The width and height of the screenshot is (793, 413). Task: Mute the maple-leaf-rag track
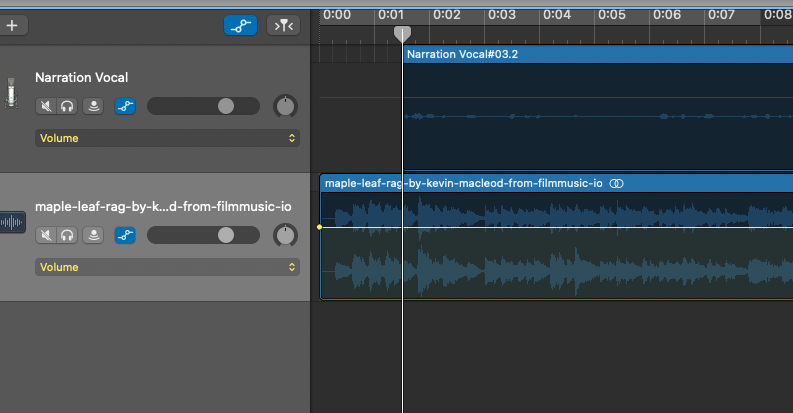[46, 235]
